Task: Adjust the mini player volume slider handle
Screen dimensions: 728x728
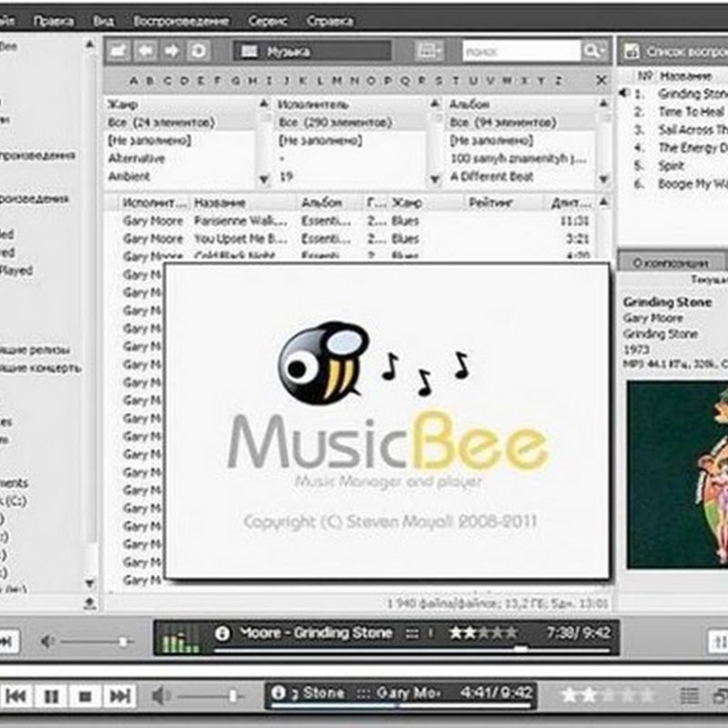Action: point(233,695)
